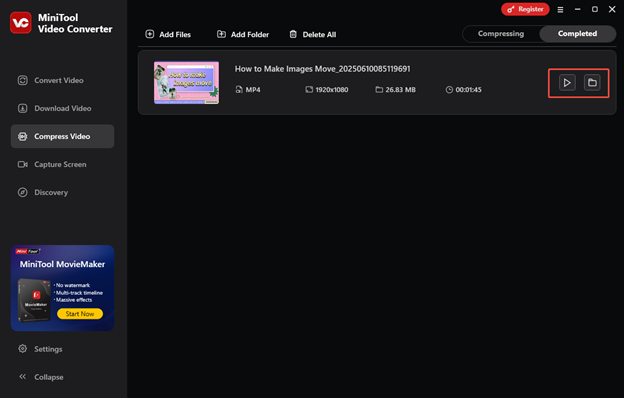Switch to the Compressing tab
The height and width of the screenshot is (398, 624).
click(x=501, y=34)
